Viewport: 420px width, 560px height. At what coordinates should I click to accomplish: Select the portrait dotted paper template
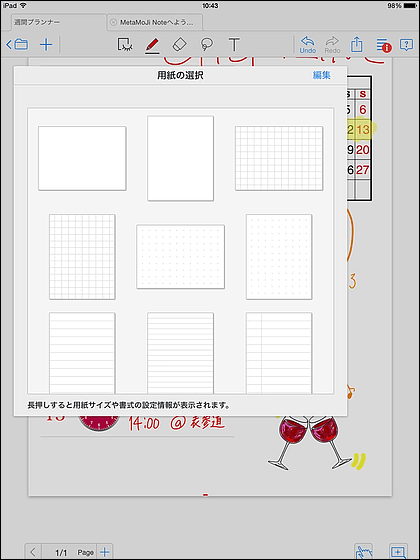pos(279,257)
